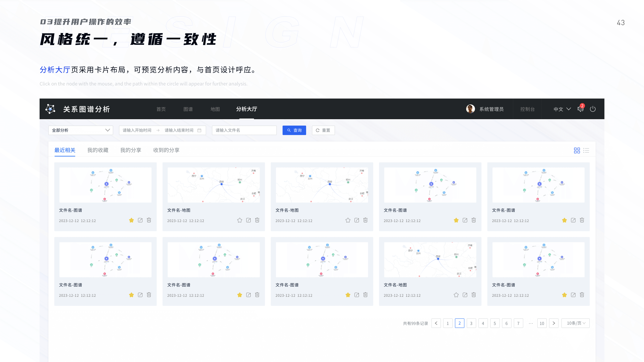The image size is (644, 362).
Task: Open the 中文 language dropdown
Action: click(562, 109)
